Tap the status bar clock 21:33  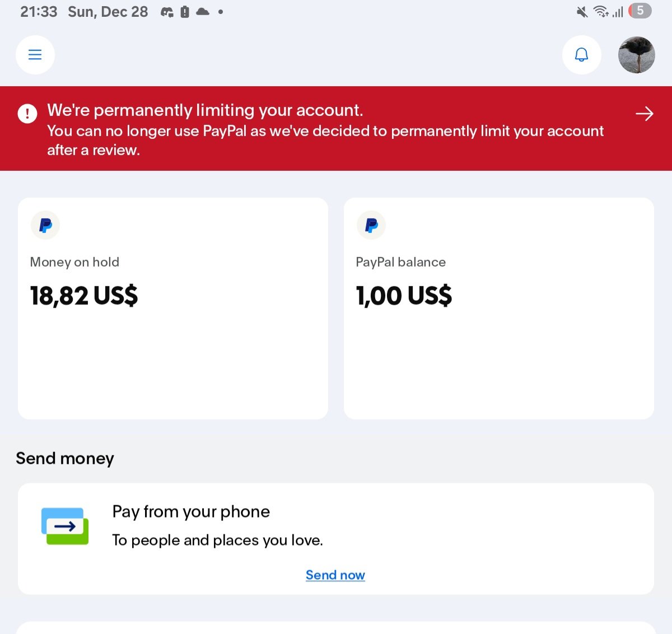(39, 12)
